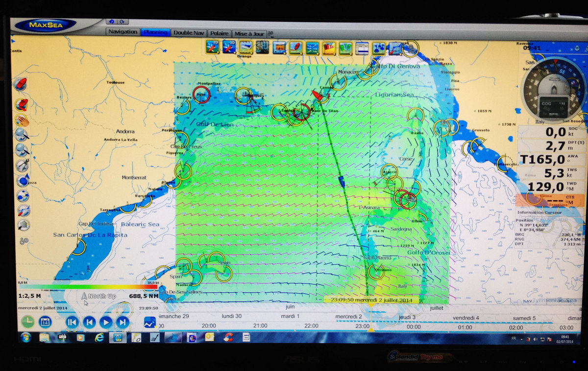Toggle the windsock weather overlay icon
The image size is (588, 371).
(x=329, y=47)
